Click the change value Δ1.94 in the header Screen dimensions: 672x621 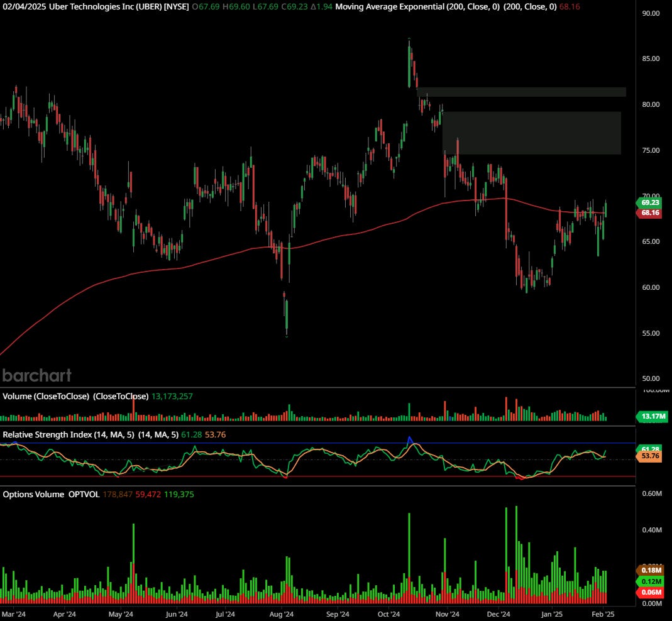click(x=321, y=7)
